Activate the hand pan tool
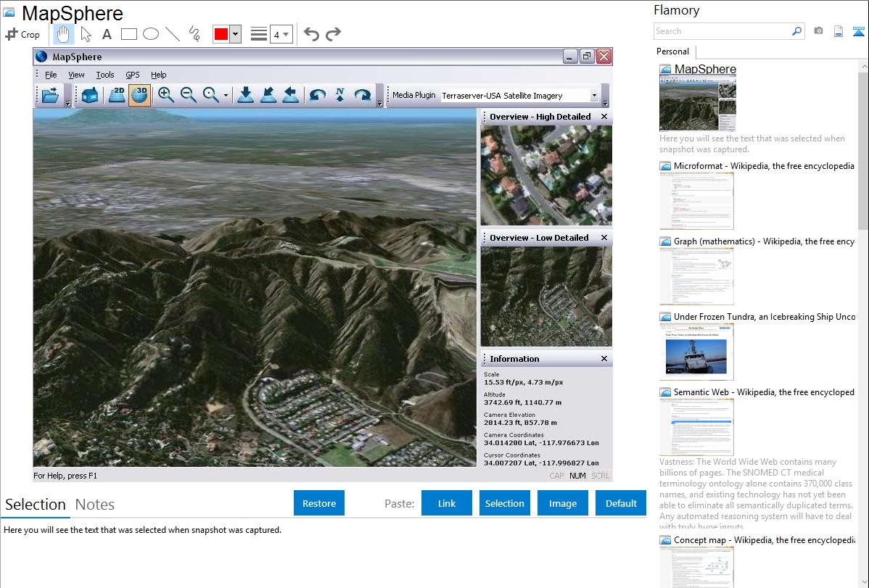This screenshot has height=588, width=869. tap(63, 34)
